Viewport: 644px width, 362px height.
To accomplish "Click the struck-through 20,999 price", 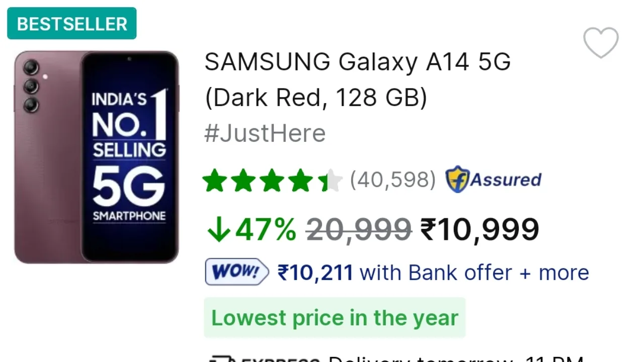I will [359, 230].
